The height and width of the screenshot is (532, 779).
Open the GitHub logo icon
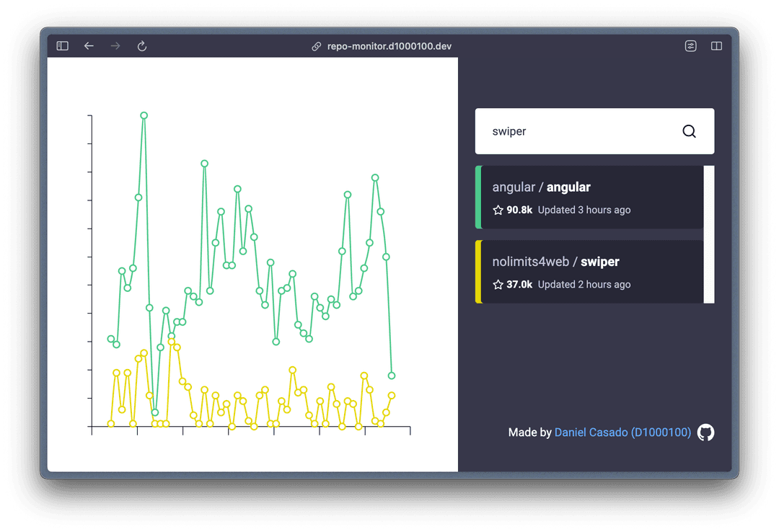point(705,432)
